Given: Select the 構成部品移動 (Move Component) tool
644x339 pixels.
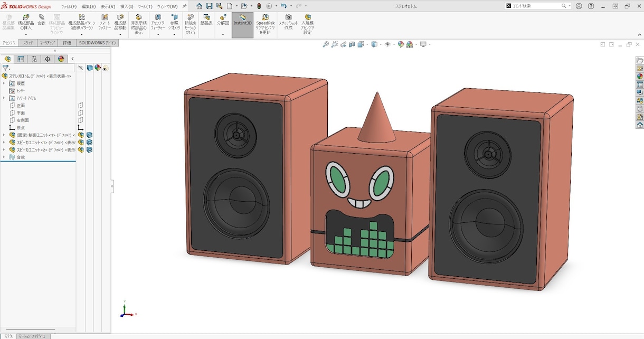Looking at the screenshot, I should [120, 21].
